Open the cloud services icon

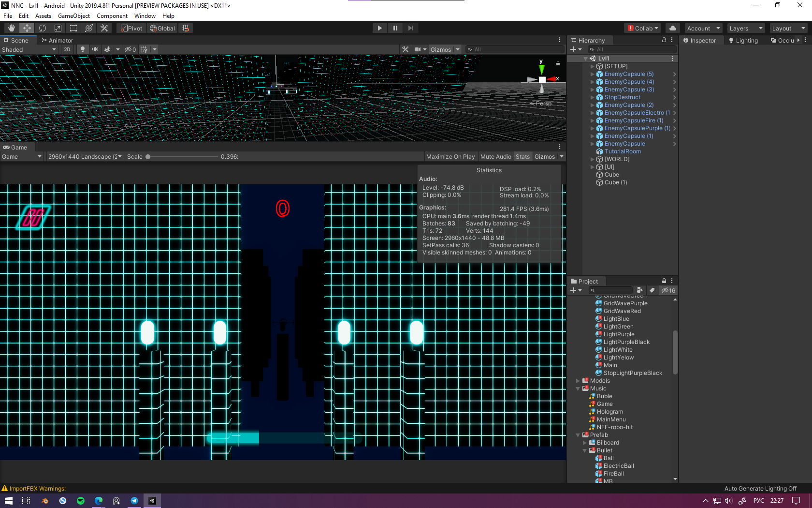672,28
